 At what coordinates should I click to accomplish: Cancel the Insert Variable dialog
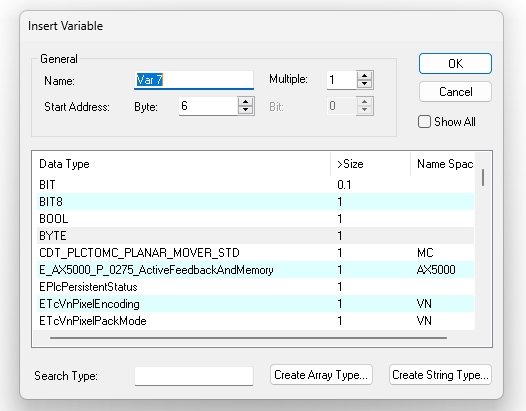click(x=455, y=92)
